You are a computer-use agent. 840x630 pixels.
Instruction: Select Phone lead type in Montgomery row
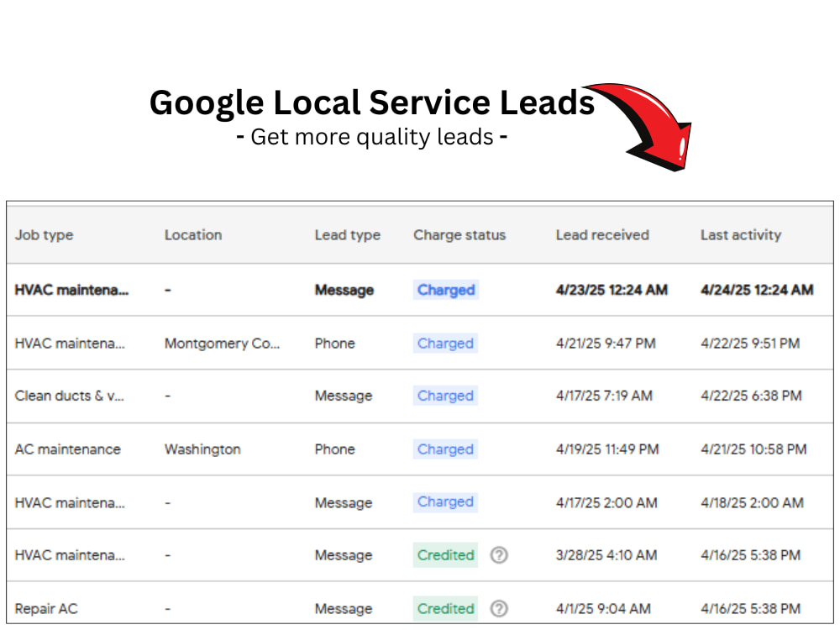coord(334,344)
